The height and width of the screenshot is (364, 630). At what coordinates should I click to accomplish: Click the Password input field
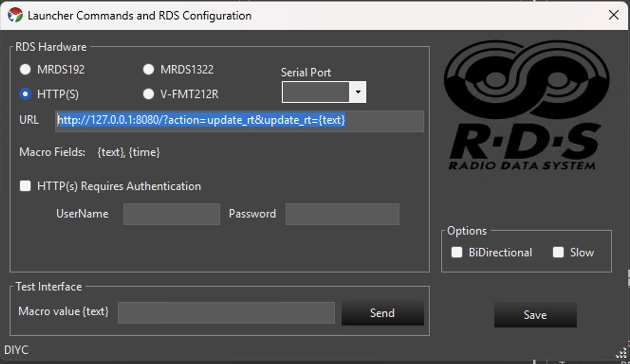pos(342,214)
